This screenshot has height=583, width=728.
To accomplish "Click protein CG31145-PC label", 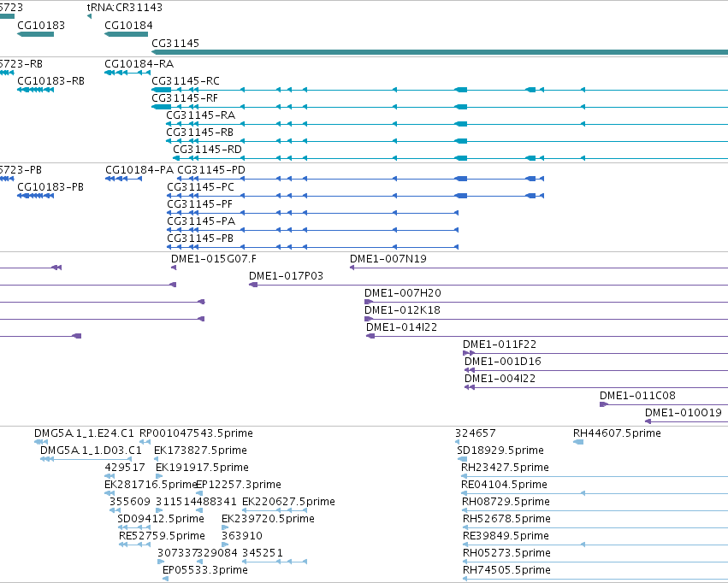I will click(200, 187).
